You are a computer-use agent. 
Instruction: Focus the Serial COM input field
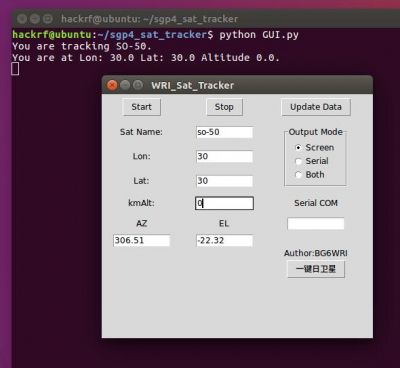click(316, 224)
